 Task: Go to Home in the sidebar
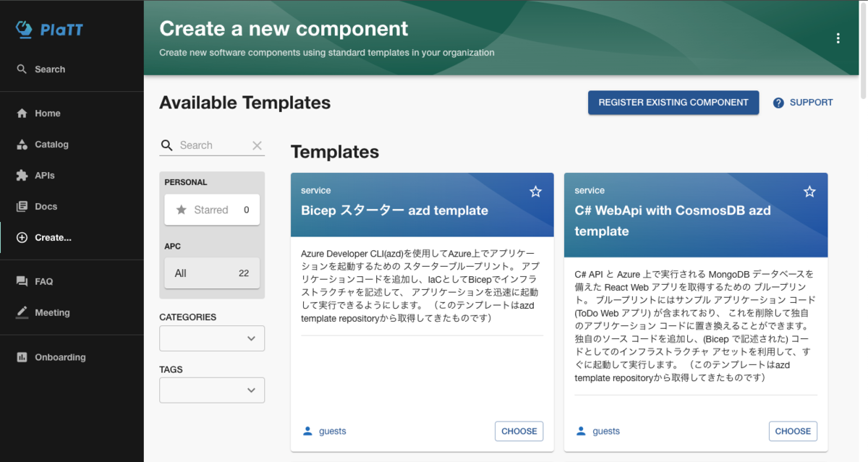coord(72,114)
